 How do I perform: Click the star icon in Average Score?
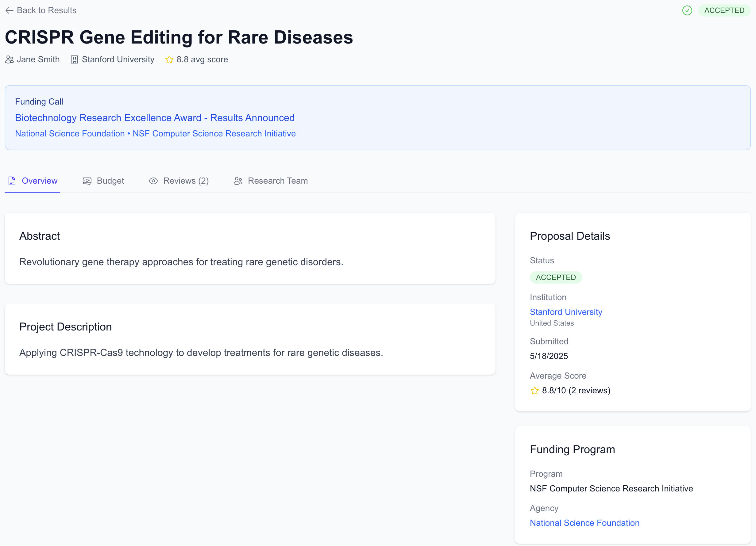(x=535, y=391)
